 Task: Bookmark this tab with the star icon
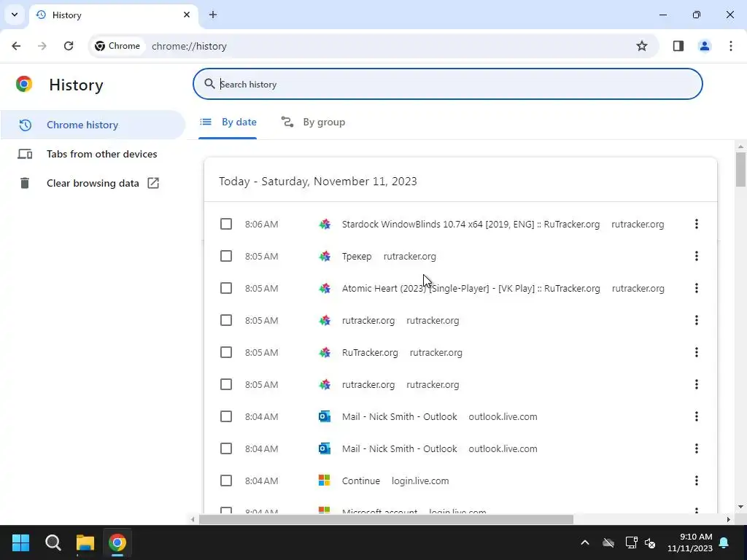click(642, 46)
